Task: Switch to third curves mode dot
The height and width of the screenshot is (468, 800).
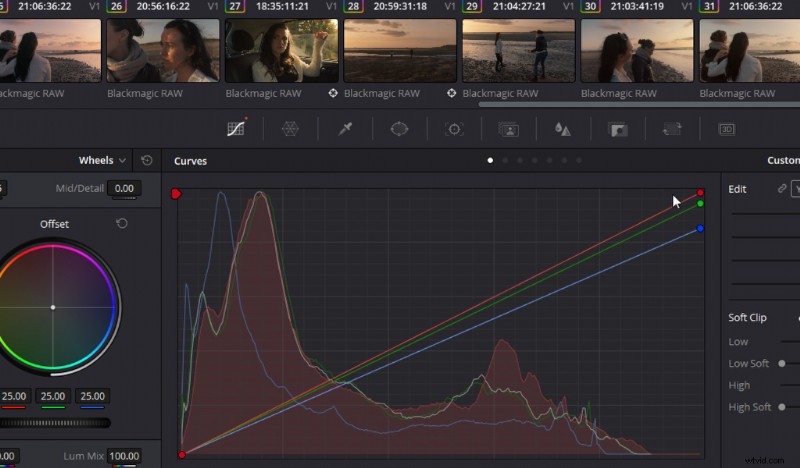Action: (x=520, y=160)
